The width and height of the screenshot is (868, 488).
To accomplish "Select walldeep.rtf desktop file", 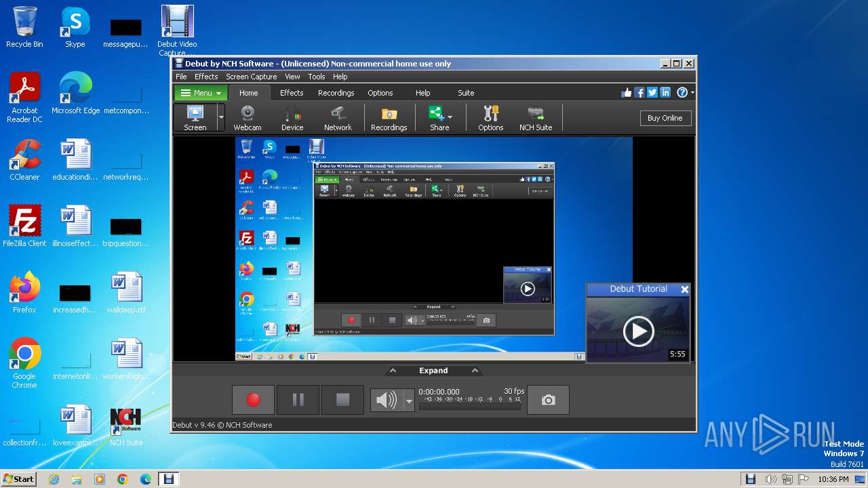I will [126, 293].
